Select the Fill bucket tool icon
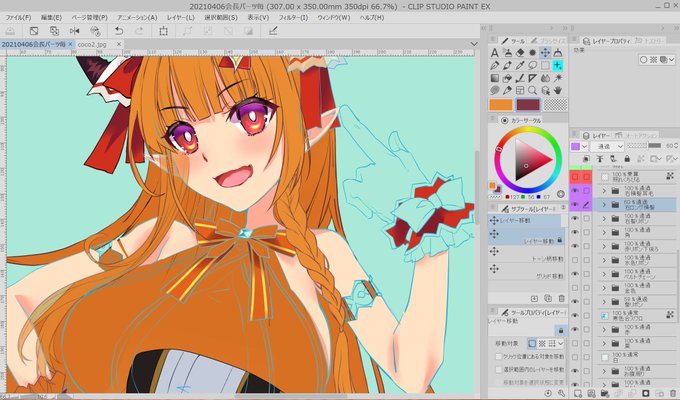Viewport: 680px width, 400px height. click(x=507, y=78)
